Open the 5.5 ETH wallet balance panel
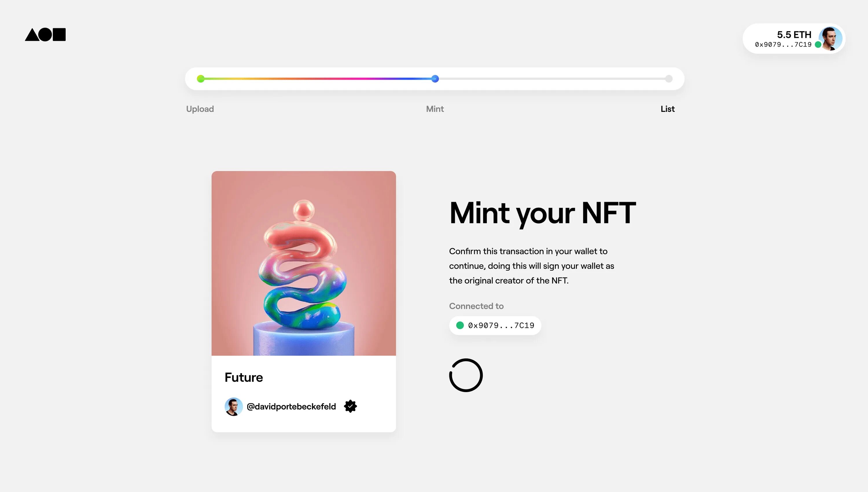The height and width of the screenshot is (492, 868). (794, 34)
